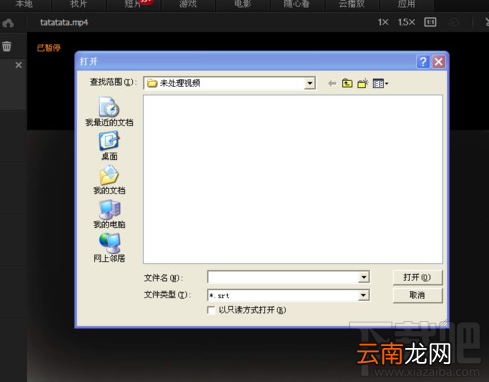Switch to the 本地 tab
The height and width of the screenshot is (382, 489).
(24, 4)
